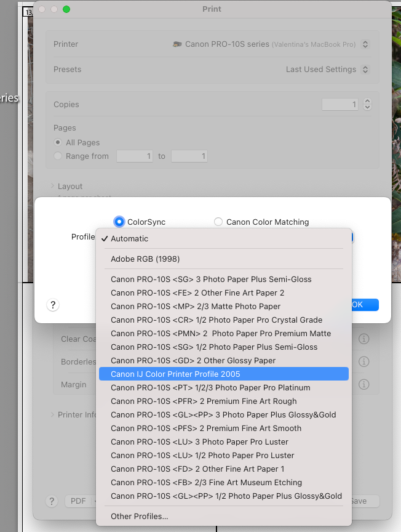Screen dimensions: 401x532
Task: Open the Printer selection dropdown
Action: (x=271, y=44)
